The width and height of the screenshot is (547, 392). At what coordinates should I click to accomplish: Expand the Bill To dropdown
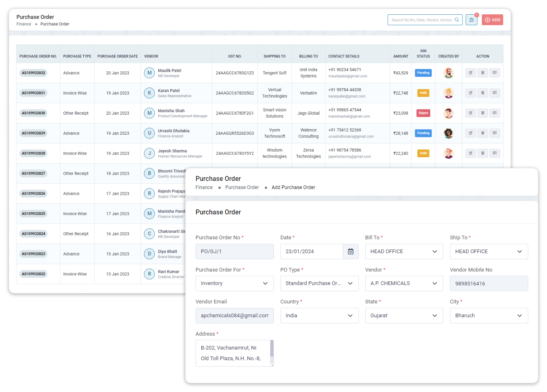[x=404, y=252]
